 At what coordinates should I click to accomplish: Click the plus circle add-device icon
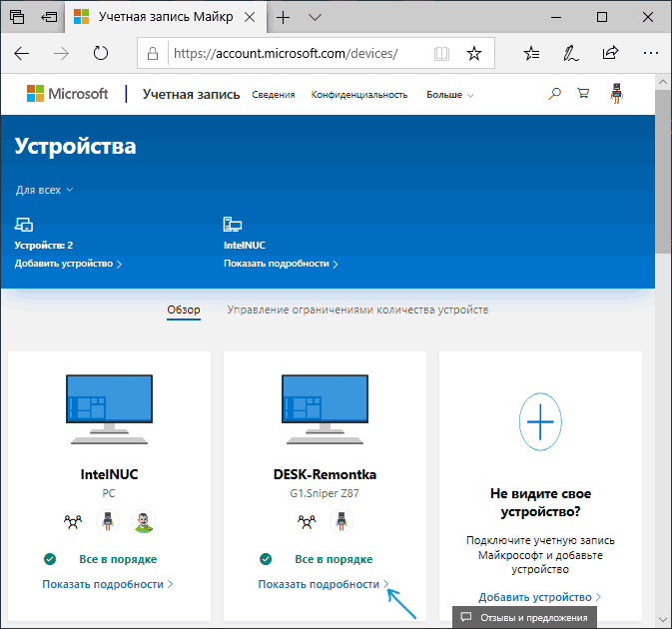(x=540, y=421)
